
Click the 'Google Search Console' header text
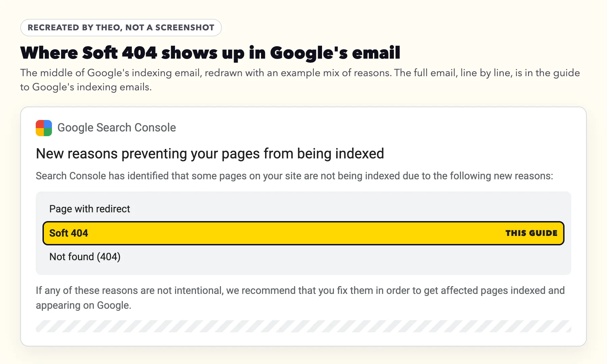(117, 128)
